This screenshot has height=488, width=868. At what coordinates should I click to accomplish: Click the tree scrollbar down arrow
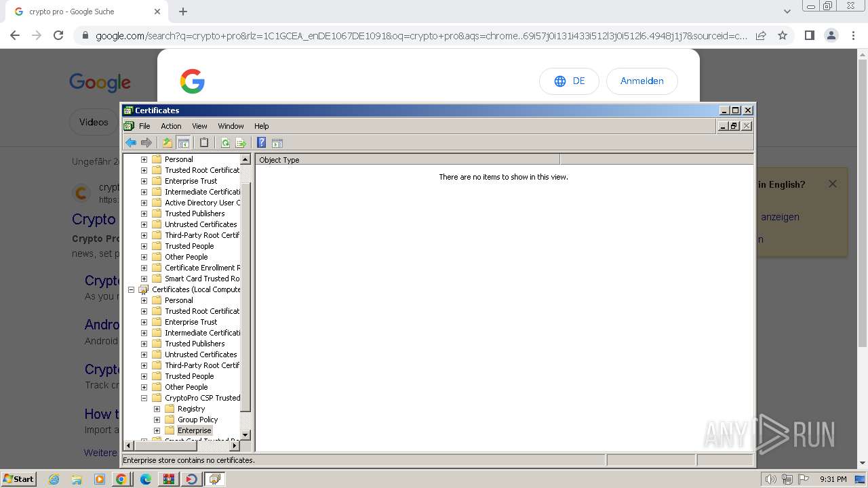click(245, 434)
